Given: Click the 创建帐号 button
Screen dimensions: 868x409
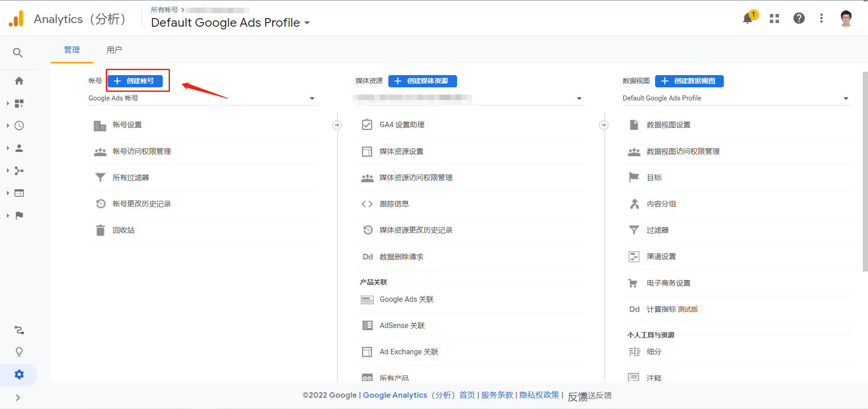Looking at the screenshot, I should pyautogui.click(x=135, y=81).
